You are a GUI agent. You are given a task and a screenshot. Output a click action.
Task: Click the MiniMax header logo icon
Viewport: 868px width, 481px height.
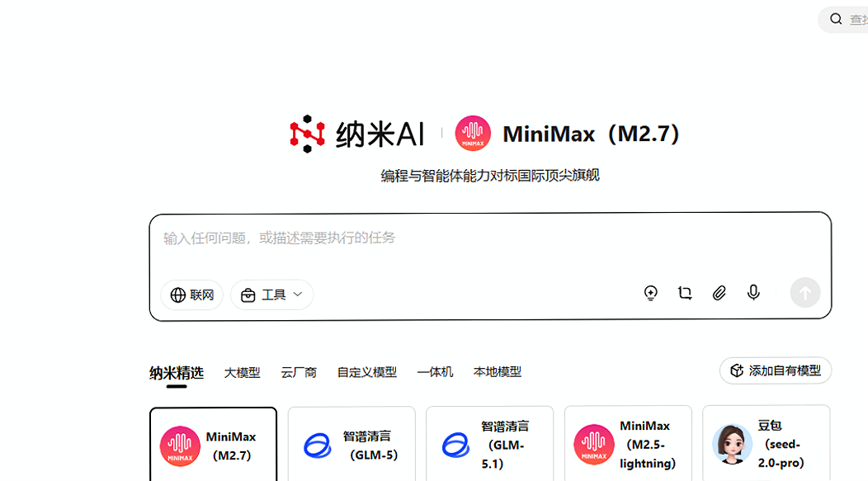pos(473,134)
